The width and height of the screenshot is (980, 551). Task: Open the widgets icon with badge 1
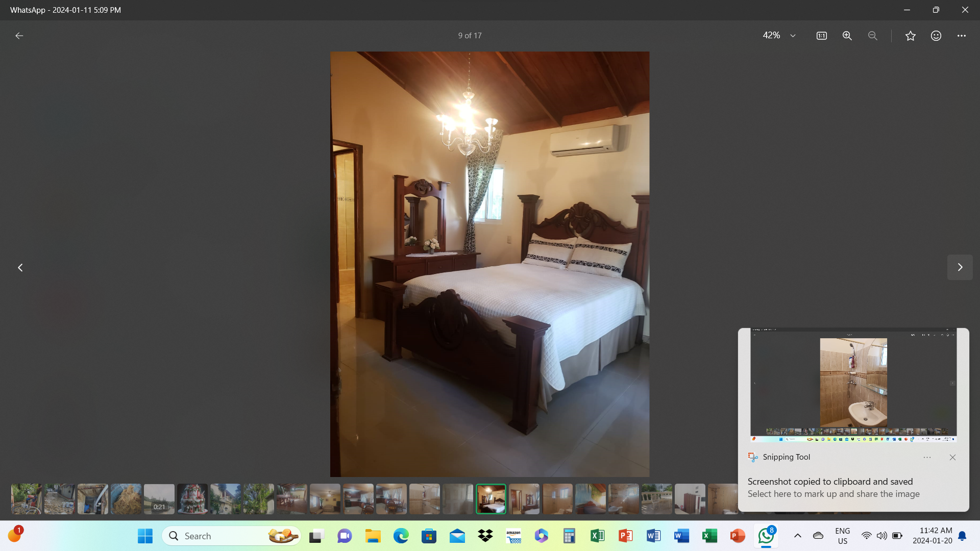coord(14,535)
